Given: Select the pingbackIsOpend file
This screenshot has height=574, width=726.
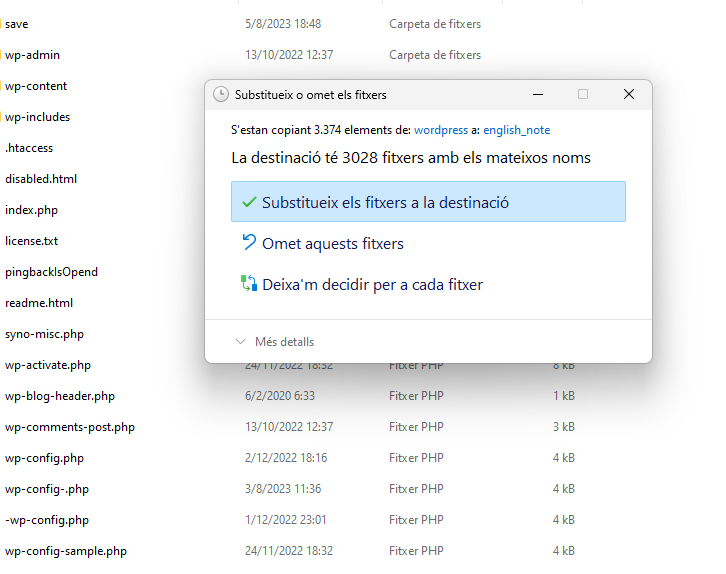Looking at the screenshot, I should (51, 272).
